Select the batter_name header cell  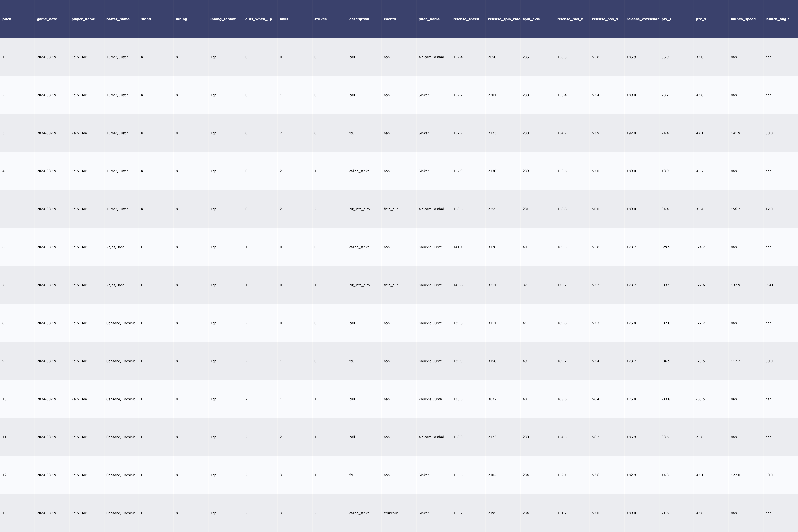coord(118,19)
